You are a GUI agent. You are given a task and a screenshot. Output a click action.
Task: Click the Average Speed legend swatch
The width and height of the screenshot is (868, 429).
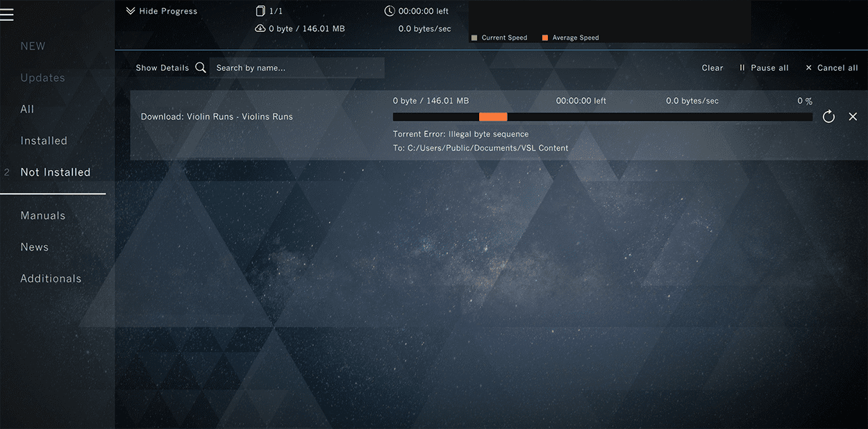tap(545, 37)
